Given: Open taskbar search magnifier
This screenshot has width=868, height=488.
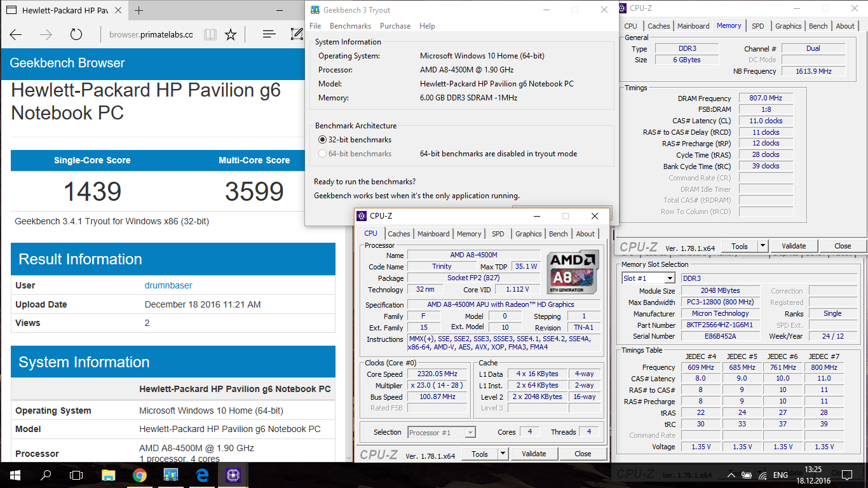Looking at the screenshot, I should click(46, 475).
